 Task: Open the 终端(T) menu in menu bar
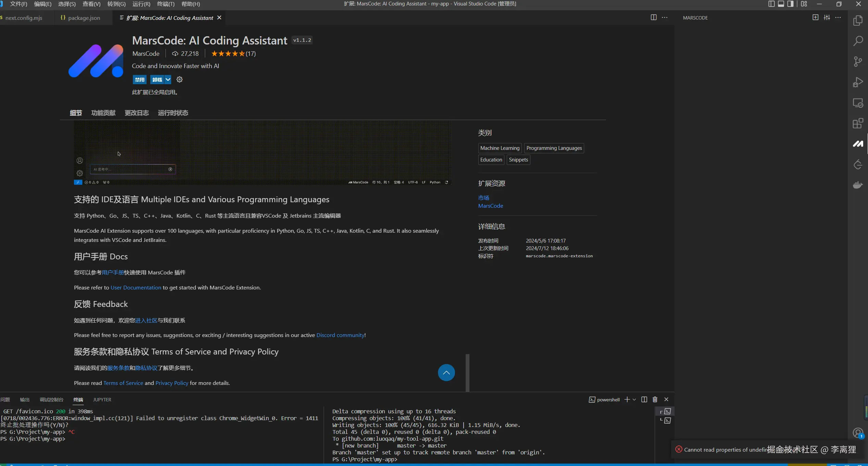pyautogui.click(x=166, y=4)
